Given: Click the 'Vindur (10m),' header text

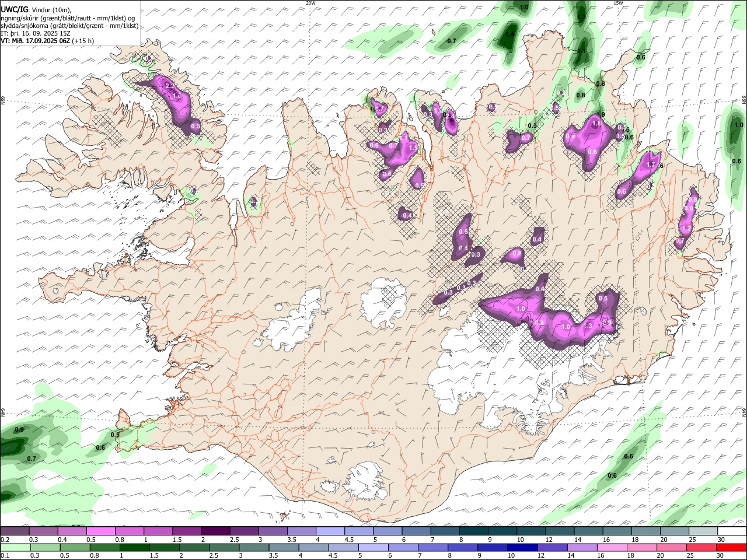Looking at the screenshot, I should coord(51,10).
